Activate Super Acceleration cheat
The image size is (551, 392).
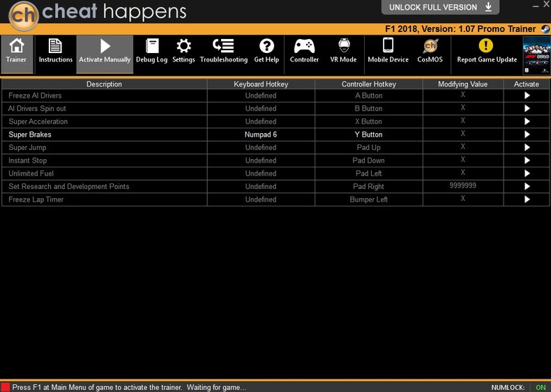coord(527,121)
